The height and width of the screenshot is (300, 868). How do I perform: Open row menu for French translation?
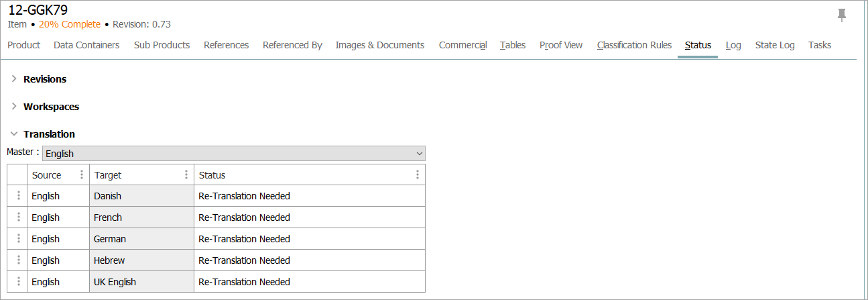click(18, 217)
